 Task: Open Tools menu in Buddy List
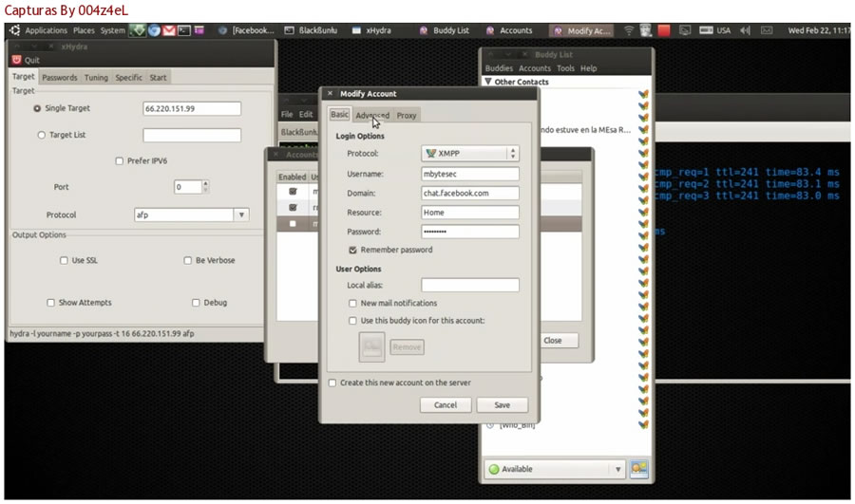point(565,68)
